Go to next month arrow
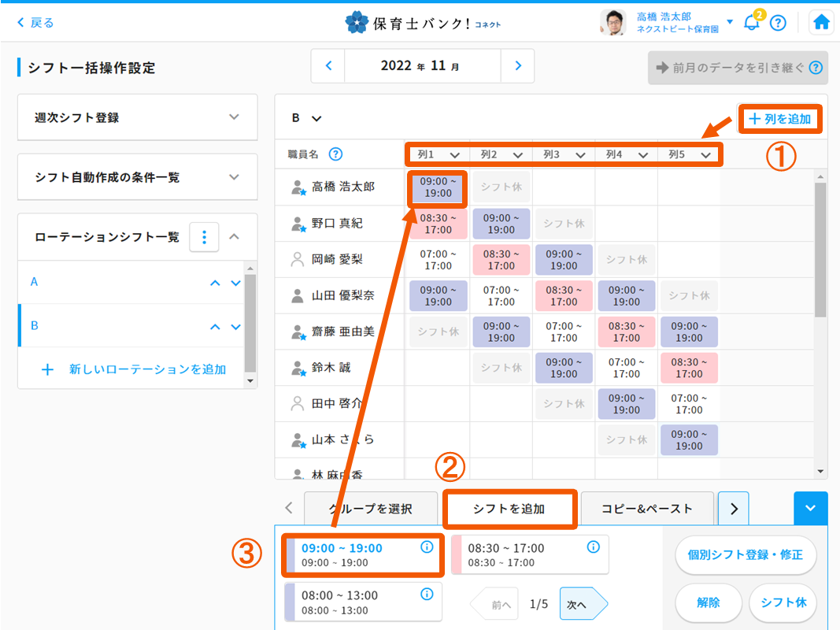Image resolution: width=840 pixels, height=630 pixels. 517,66
